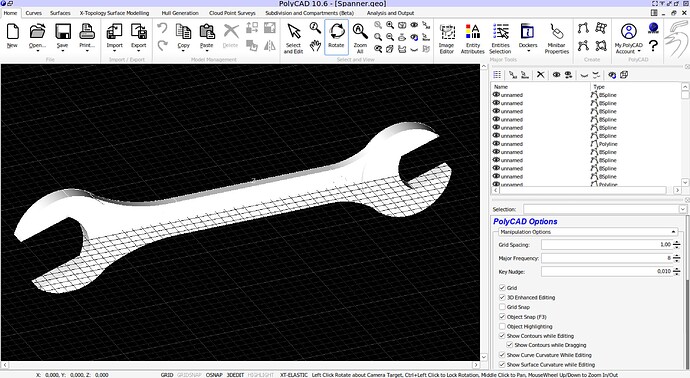Viewport: 690px width, 378px height.
Task: Open the Entities Selection tool
Action: pyautogui.click(x=500, y=39)
